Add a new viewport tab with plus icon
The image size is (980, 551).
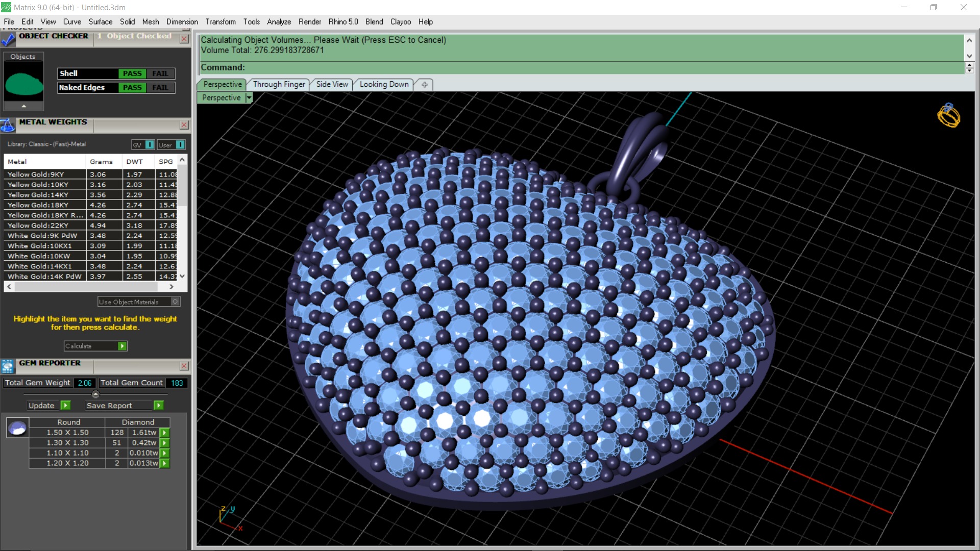point(424,85)
